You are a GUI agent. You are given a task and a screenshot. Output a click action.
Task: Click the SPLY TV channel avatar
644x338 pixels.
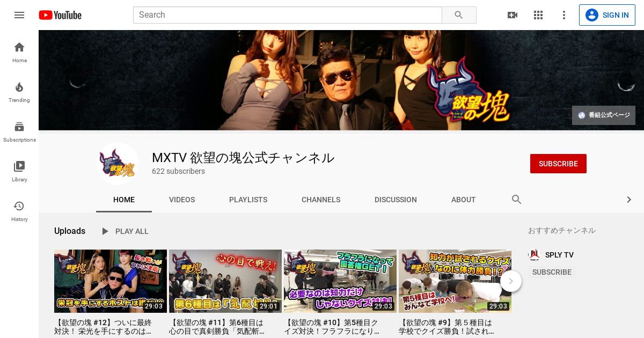pyautogui.click(x=534, y=255)
